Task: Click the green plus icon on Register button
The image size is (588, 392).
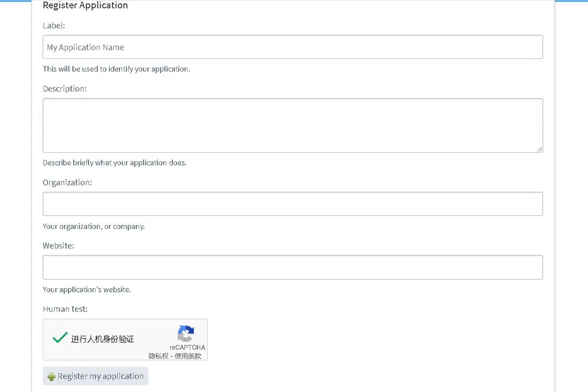Action: (51, 376)
